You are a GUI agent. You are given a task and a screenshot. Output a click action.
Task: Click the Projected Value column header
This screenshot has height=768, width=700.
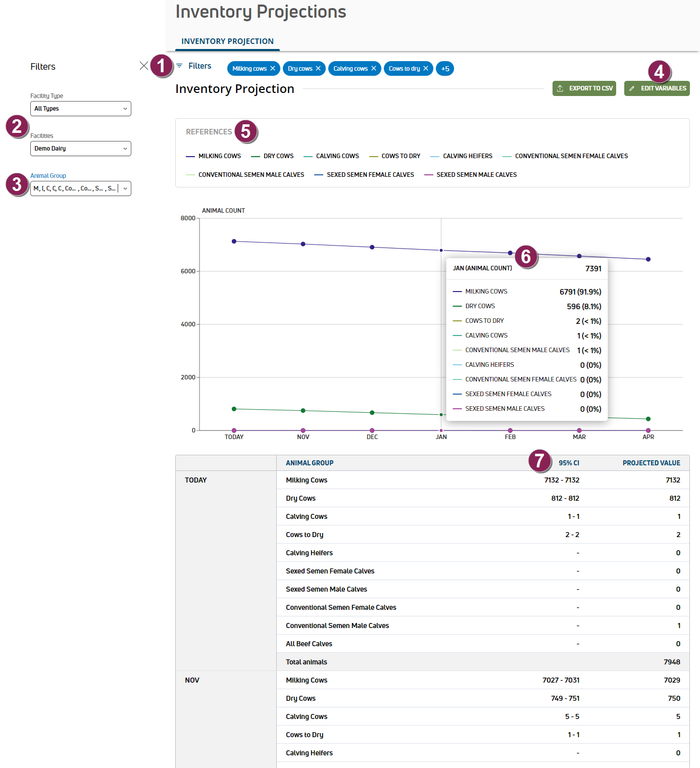[651, 463]
